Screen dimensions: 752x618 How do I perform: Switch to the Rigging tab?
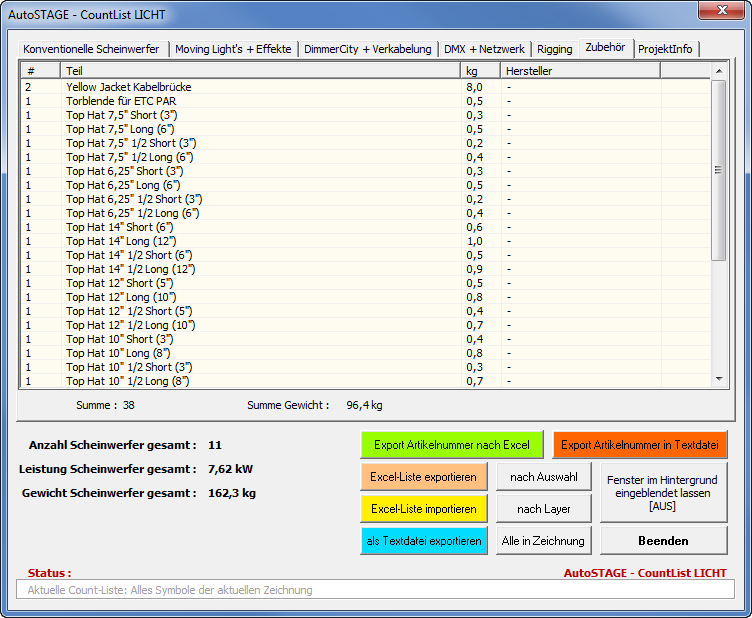coord(554,49)
